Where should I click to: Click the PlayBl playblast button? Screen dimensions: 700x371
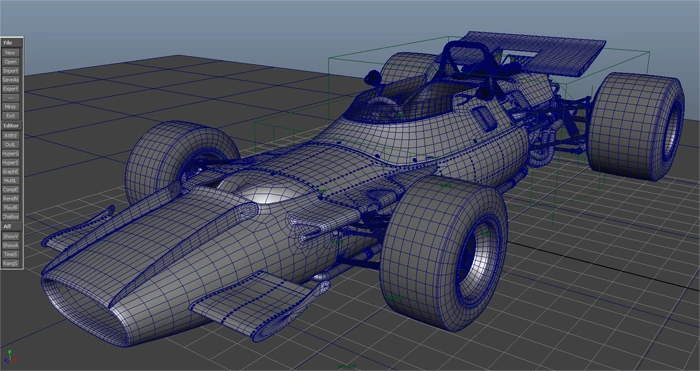[x=11, y=208]
